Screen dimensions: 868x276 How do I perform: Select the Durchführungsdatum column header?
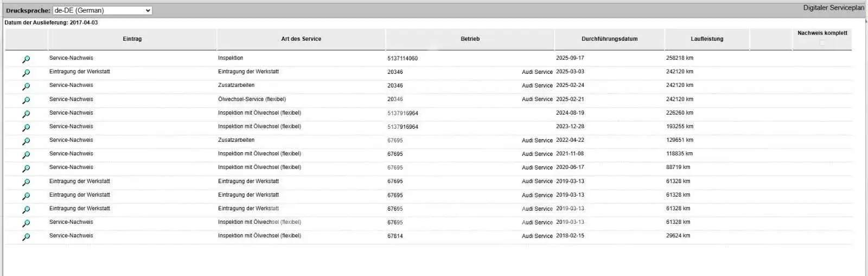click(x=609, y=39)
